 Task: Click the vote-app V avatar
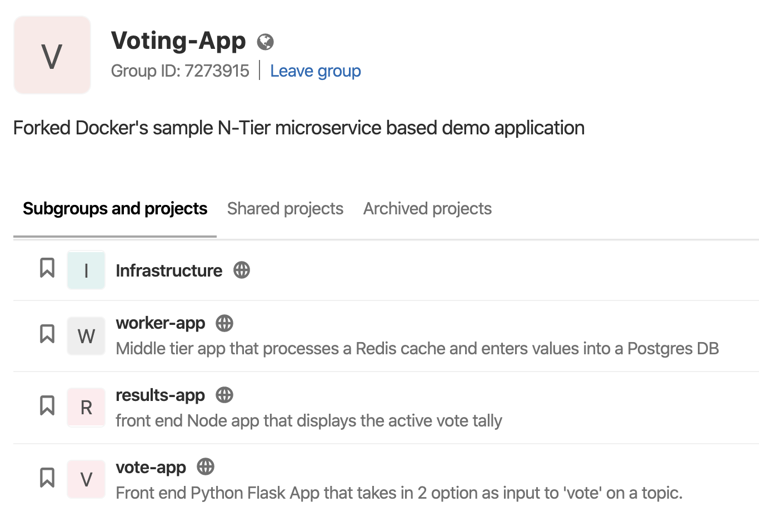[86, 479]
